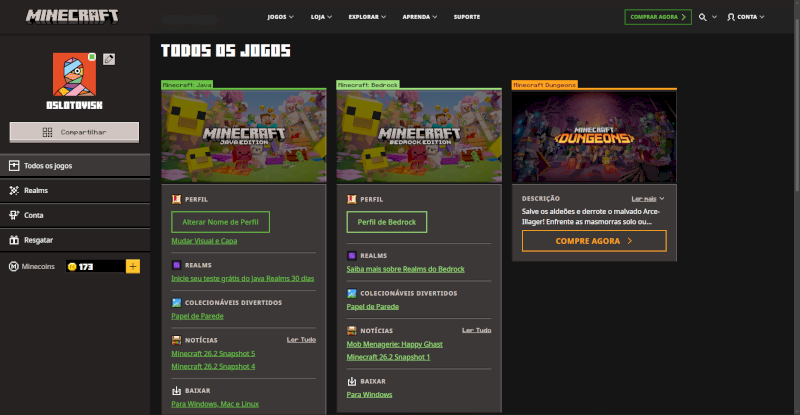This screenshot has height=415, width=800.
Task: Click the COMPRE AGORA Dungeons button
Action: (x=594, y=241)
